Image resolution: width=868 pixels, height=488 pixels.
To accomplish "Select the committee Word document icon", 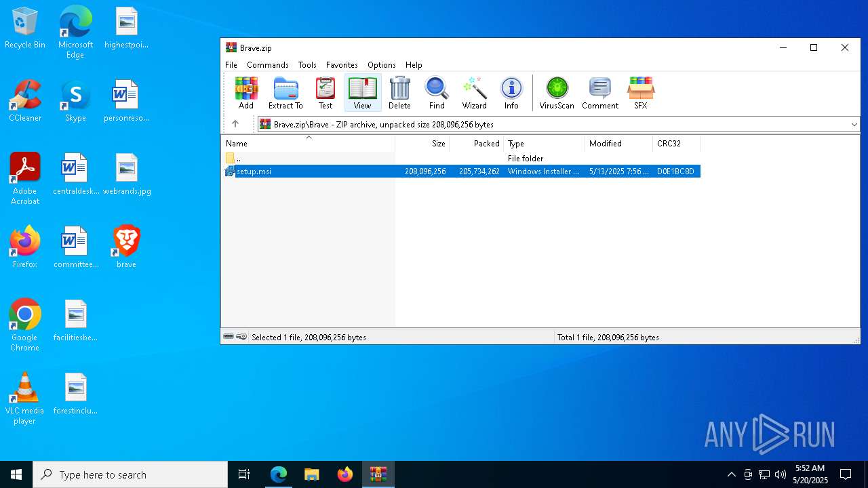I will click(75, 247).
